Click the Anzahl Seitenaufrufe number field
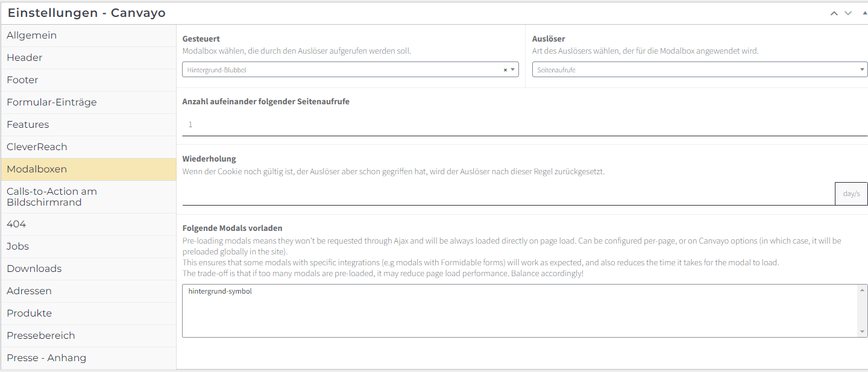Screen dimensions: 868x372 click(524, 125)
